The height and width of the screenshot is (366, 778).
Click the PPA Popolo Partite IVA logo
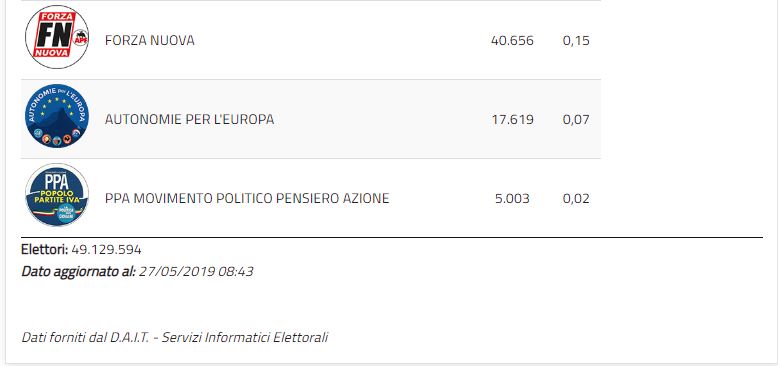[57, 195]
